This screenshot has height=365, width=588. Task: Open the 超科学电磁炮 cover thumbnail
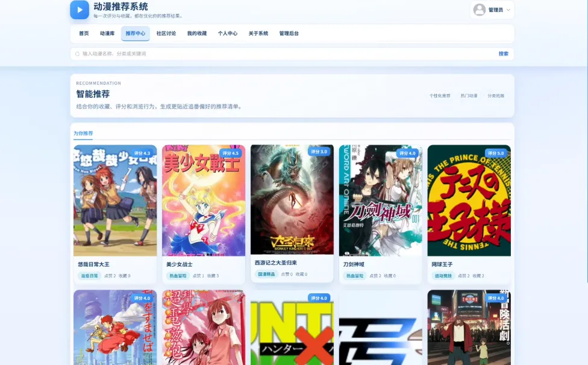click(204, 327)
